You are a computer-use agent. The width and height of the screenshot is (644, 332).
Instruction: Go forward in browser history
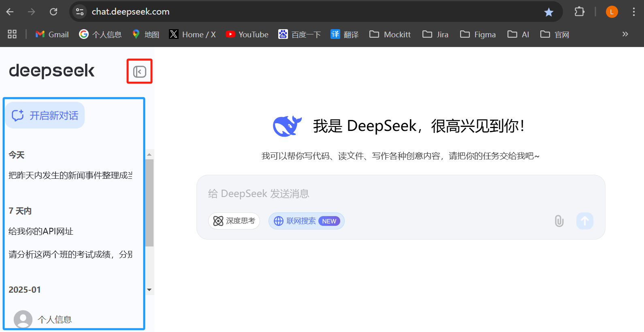(32, 12)
